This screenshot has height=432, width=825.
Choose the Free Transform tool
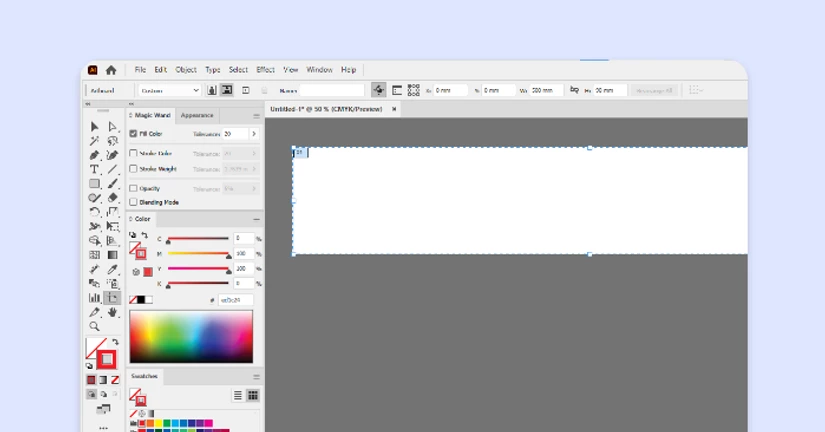click(x=112, y=226)
